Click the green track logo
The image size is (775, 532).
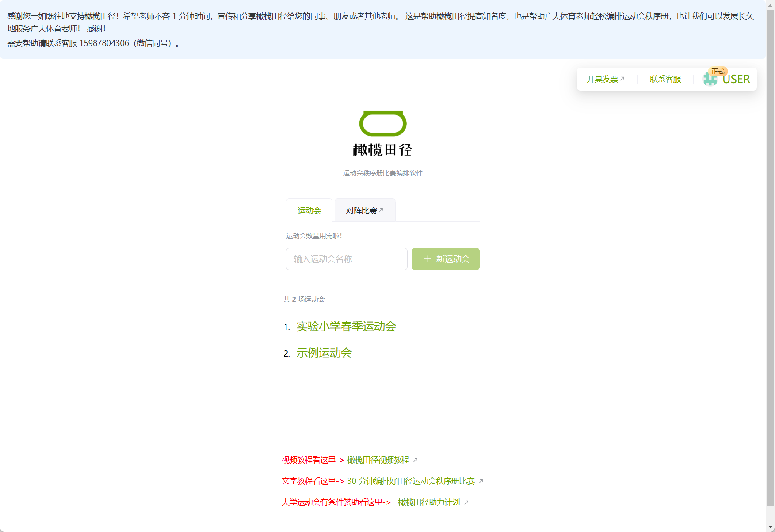click(382, 124)
